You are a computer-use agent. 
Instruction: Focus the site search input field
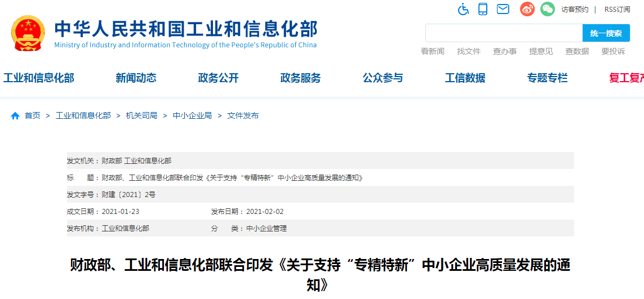(503, 33)
